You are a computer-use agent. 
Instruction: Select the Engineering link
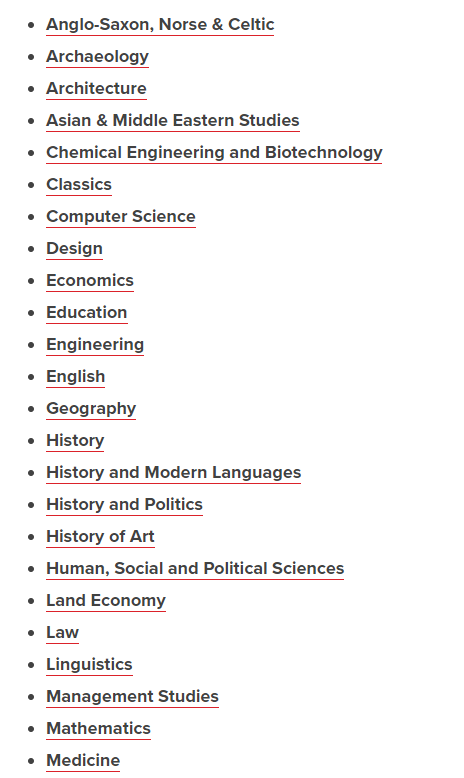95,344
